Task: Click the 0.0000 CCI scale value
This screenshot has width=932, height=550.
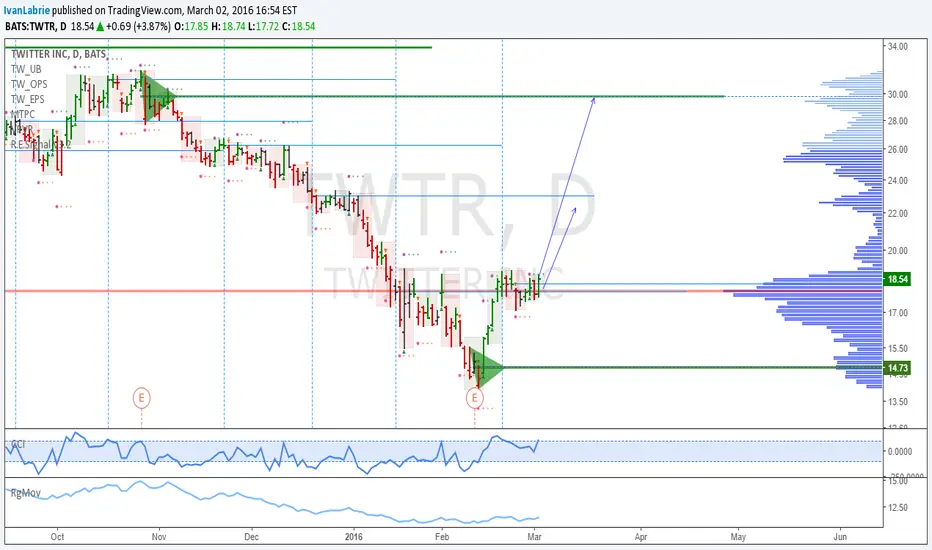Action: click(899, 451)
